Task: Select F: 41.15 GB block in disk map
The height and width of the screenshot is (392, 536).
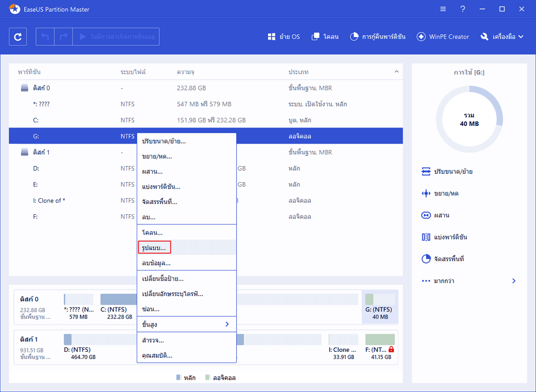Action: coord(380,347)
